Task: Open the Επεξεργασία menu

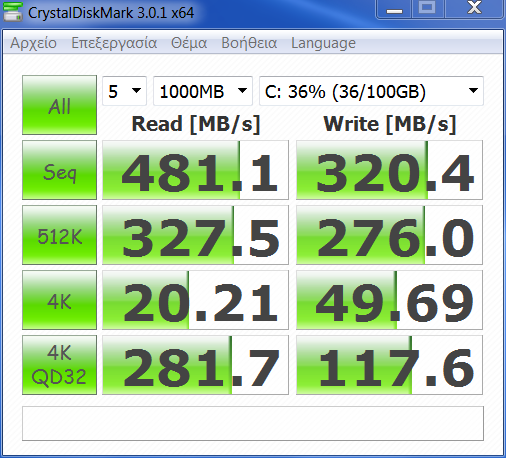Action: [x=114, y=43]
